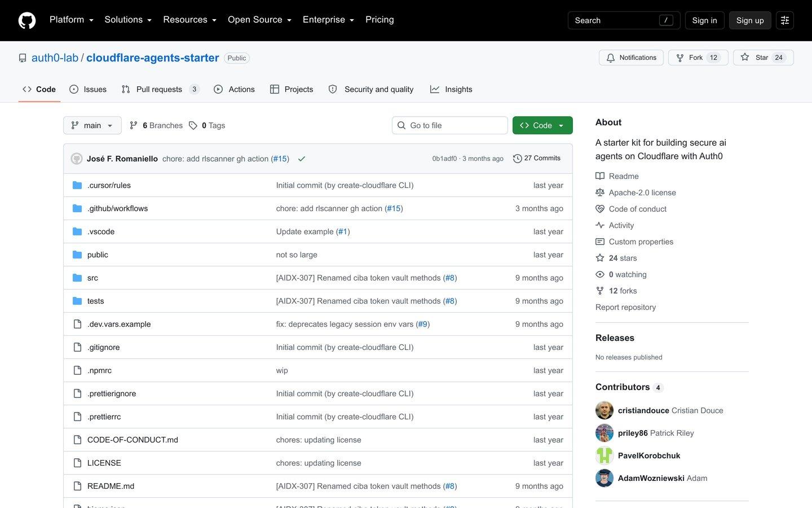
Task: Click the #15 pull request link in header commit
Action: point(280,159)
